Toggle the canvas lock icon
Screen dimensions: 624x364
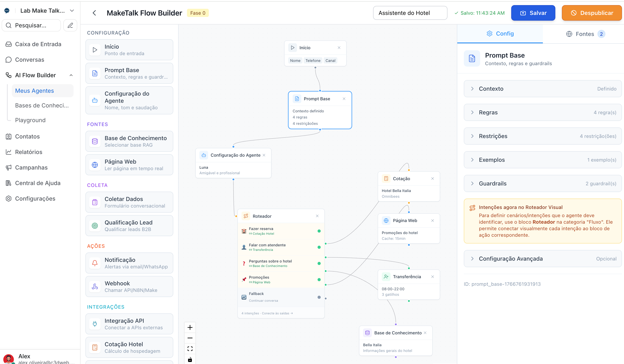click(x=190, y=359)
